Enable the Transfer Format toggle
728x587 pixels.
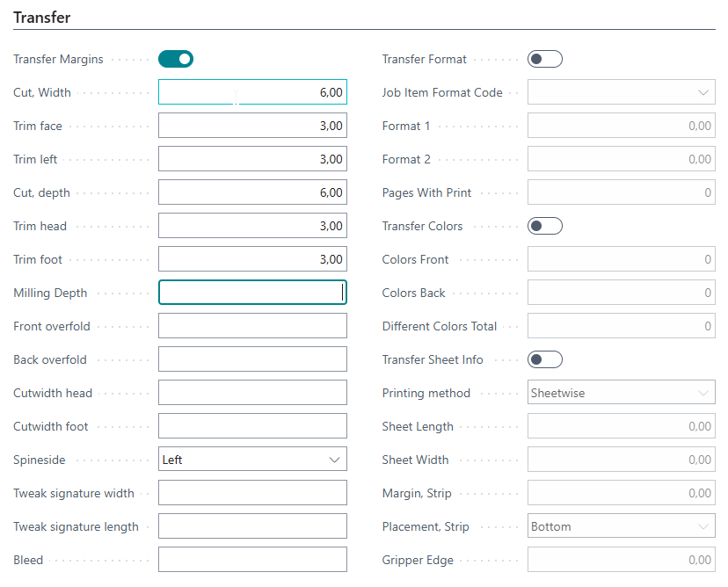544,59
